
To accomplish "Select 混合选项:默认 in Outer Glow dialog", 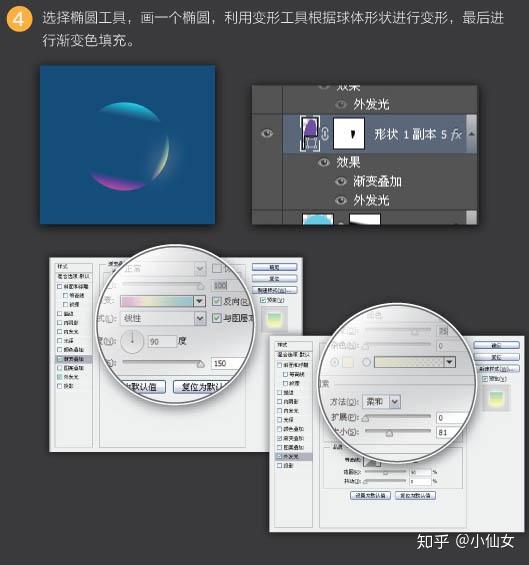I will pos(293,355).
